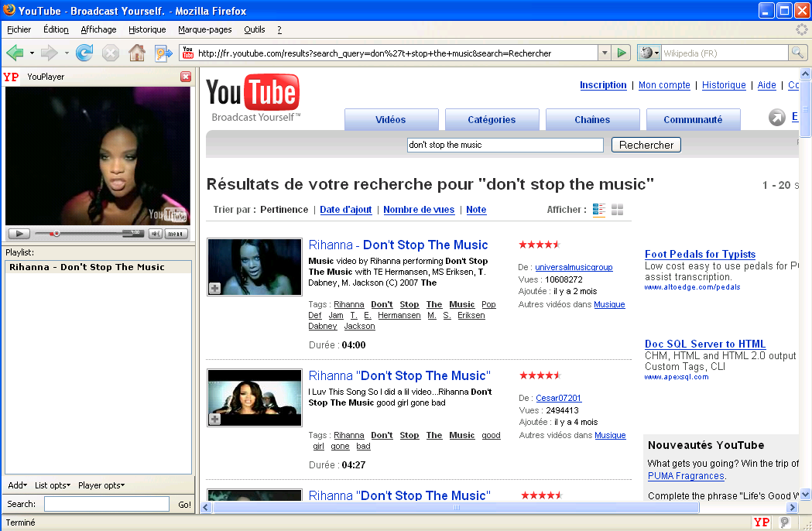Open the YouPlayer video menu button
The width and height of the screenshot is (812, 531).
176,234
